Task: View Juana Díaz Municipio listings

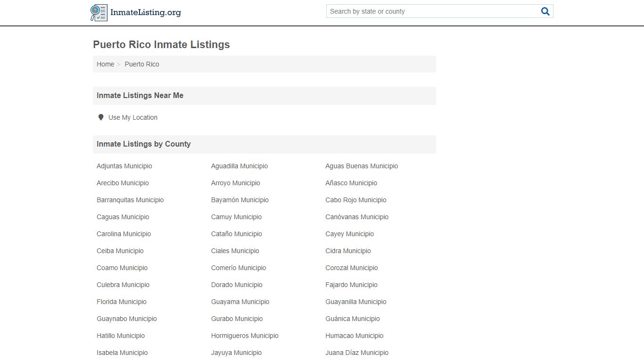Action: [357, 353]
